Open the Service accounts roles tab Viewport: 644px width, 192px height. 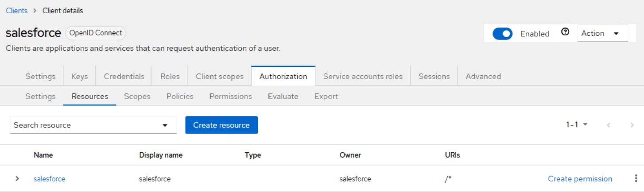(x=363, y=77)
